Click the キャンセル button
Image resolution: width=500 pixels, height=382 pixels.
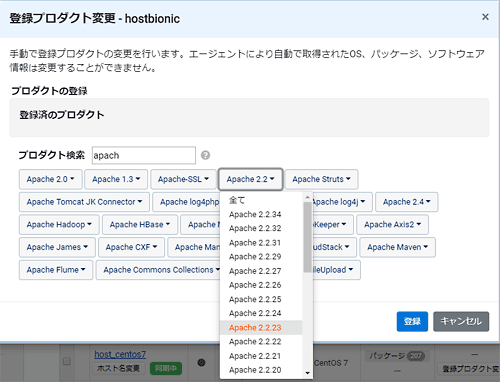coord(461,322)
